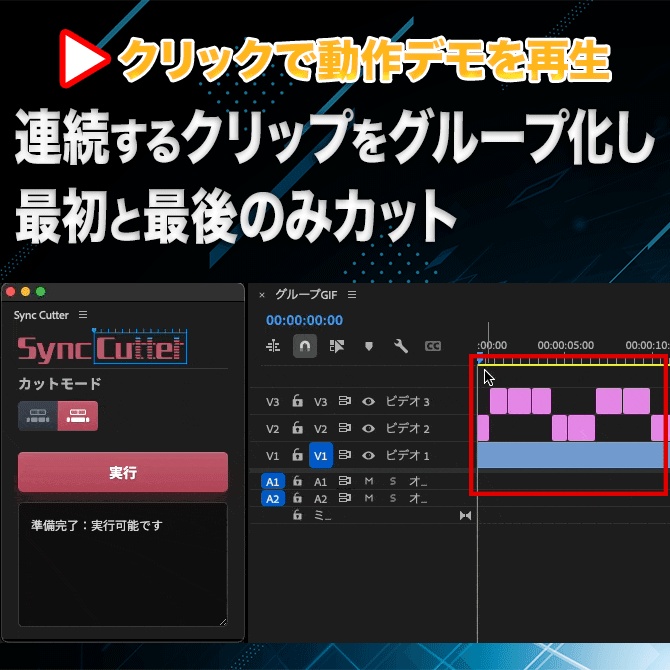Solo audio track A1
Screen dimensions: 670x670
(x=393, y=482)
